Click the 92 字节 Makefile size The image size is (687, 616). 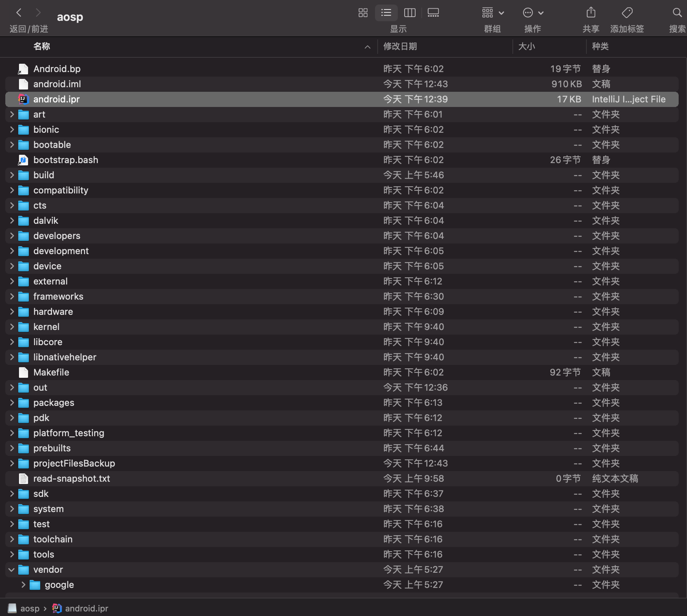(x=565, y=372)
